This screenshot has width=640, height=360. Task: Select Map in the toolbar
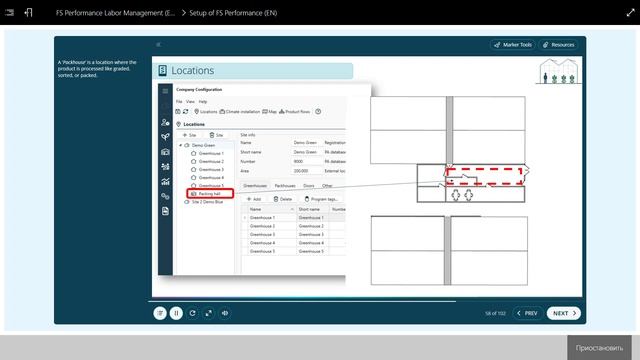(269, 111)
